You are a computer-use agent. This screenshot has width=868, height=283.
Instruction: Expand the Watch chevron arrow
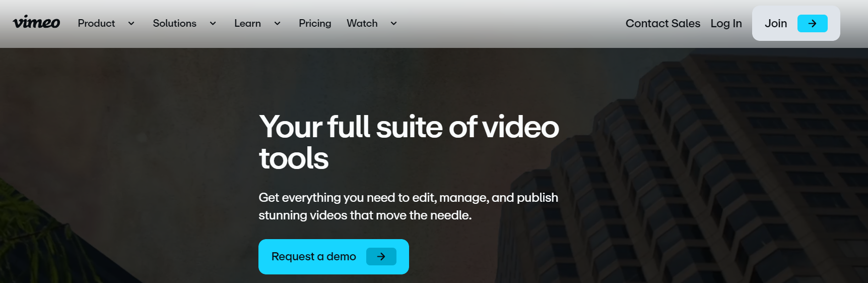[393, 23]
